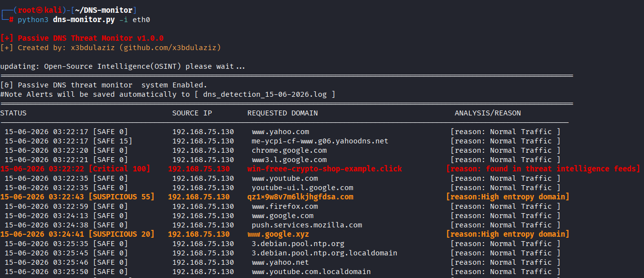Viewport: 644px width, 278px height.
Task: Click the REQUESTED DOMAIN column header
Action: click(283, 113)
